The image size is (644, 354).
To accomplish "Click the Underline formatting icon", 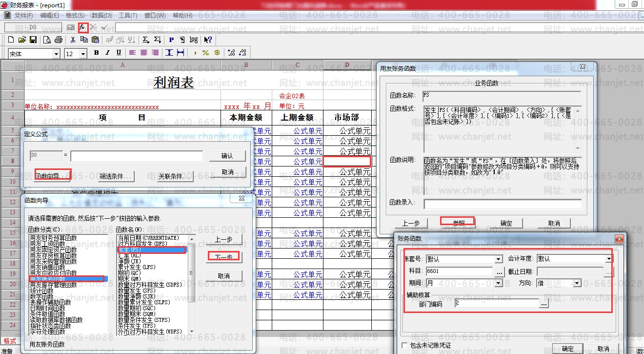I will (x=119, y=53).
